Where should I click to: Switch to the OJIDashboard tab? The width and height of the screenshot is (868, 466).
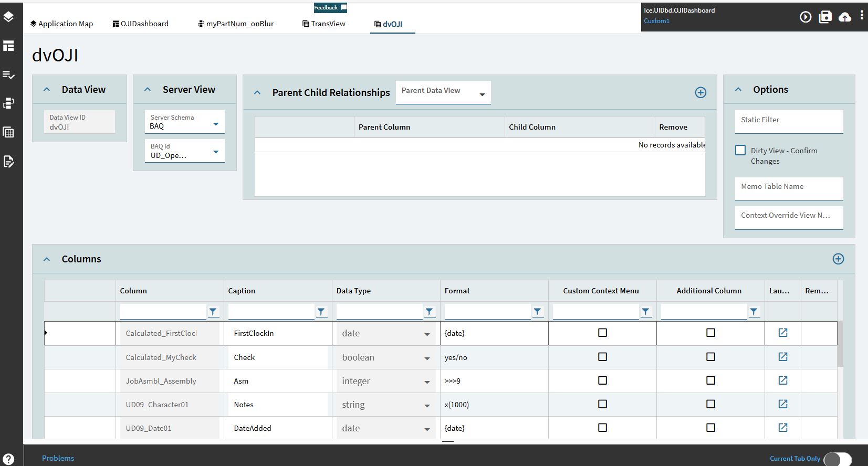[141, 24]
